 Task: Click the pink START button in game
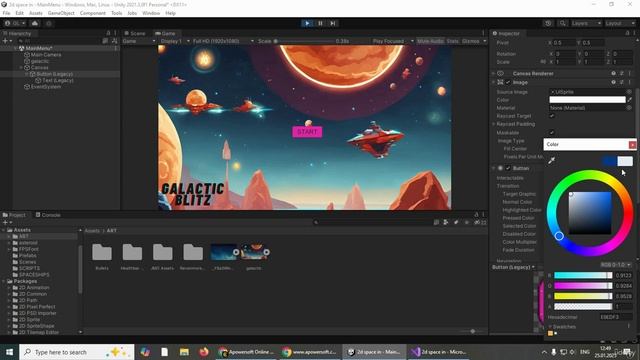(x=307, y=132)
